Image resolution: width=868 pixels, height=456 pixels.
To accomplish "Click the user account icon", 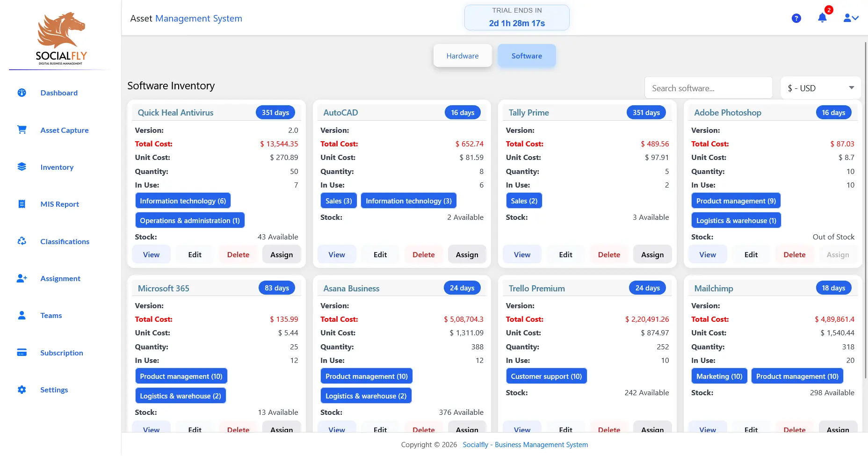I will point(847,18).
